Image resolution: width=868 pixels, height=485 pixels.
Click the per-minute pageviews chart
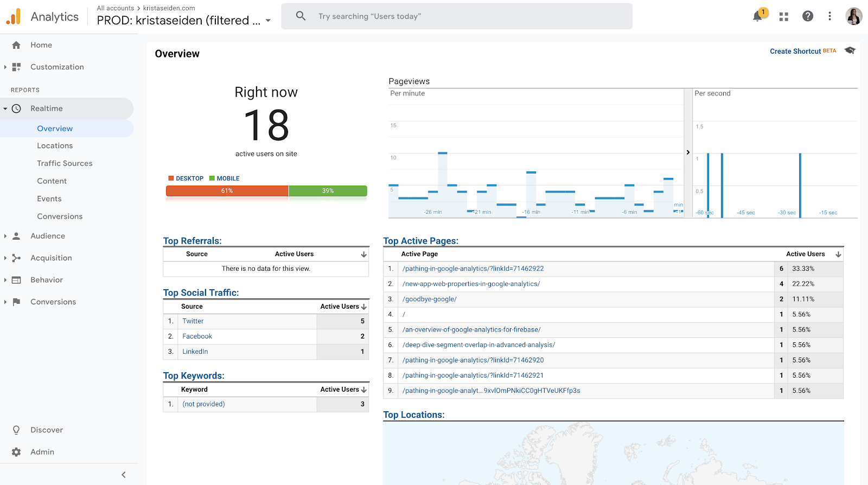[536, 153]
